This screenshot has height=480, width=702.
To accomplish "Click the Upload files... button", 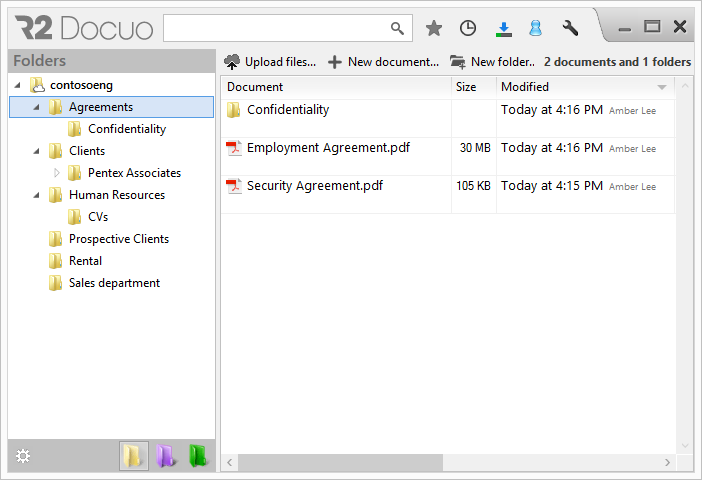I will click(270, 62).
